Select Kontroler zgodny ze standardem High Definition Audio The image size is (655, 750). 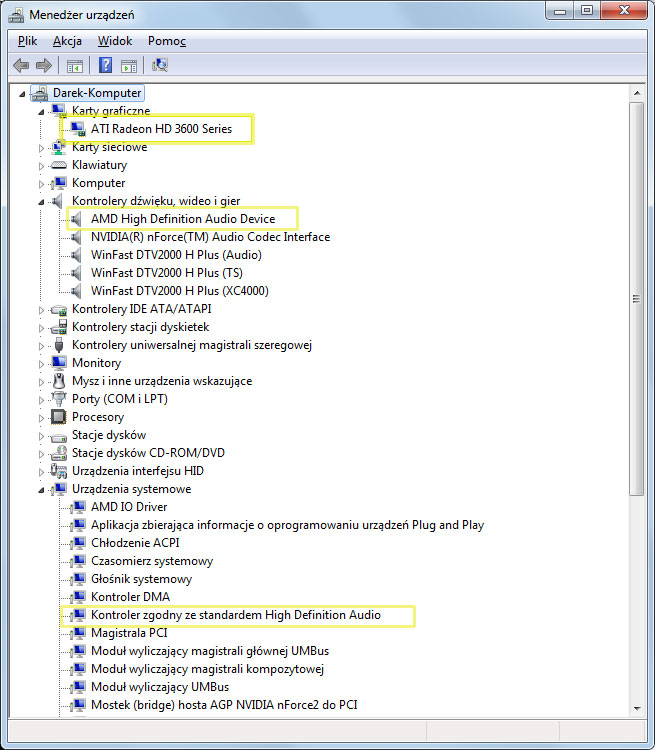pyautogui.click(x=236, y=615)
